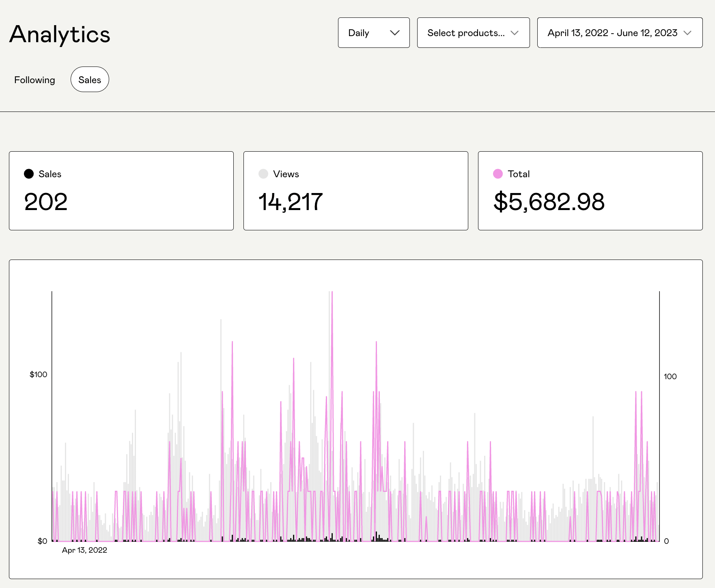Click the Views card showing 14,217
The width and height of the screenshot is (715, 588).
point(355,191)
